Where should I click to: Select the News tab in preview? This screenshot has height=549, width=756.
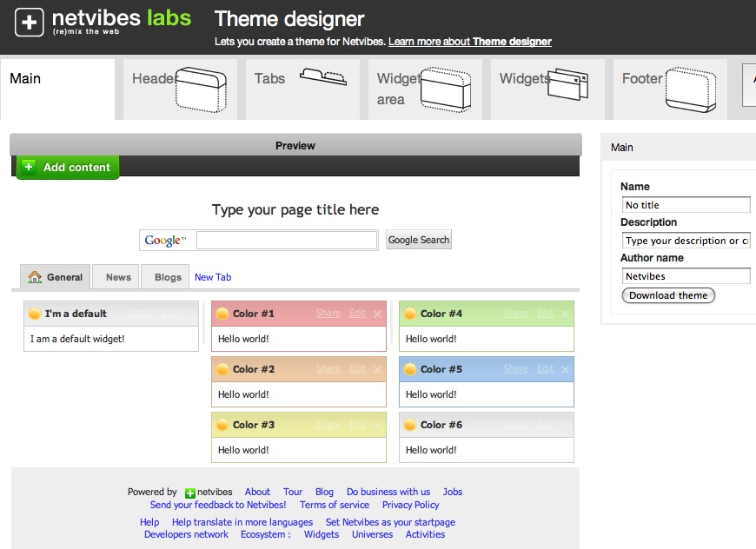click(118, 277)
